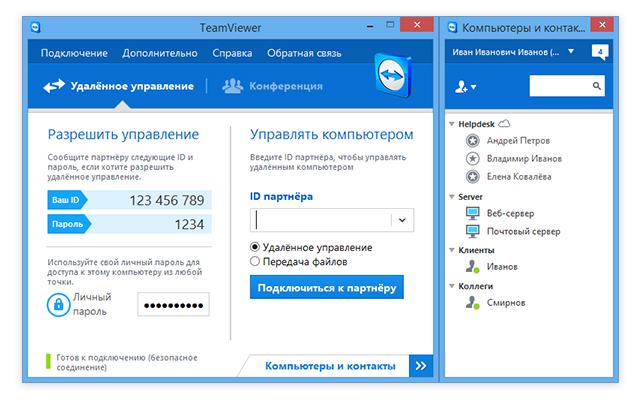Click the TeamViewer logo in the title bar
Screen dimensions: 641x401
pyautogui.click(x=36, y=27)
